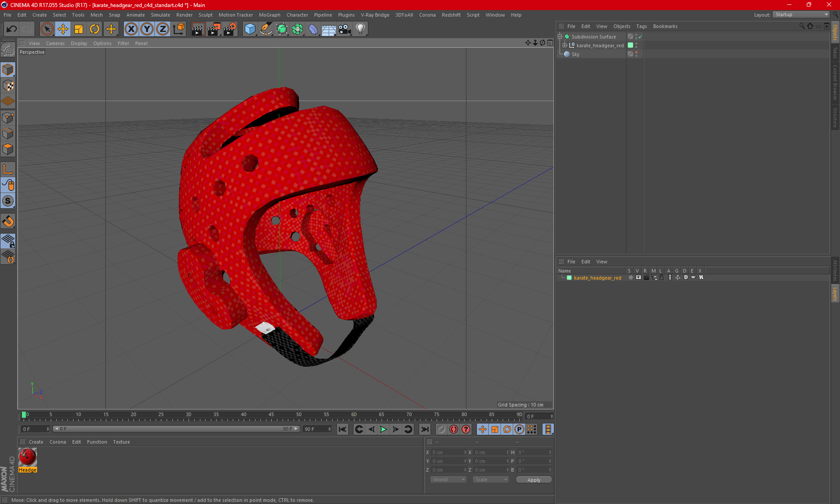Select the Live Selection tool
Image resolution: width=840 pixels, height=504 pixels.
coord(47,29)
